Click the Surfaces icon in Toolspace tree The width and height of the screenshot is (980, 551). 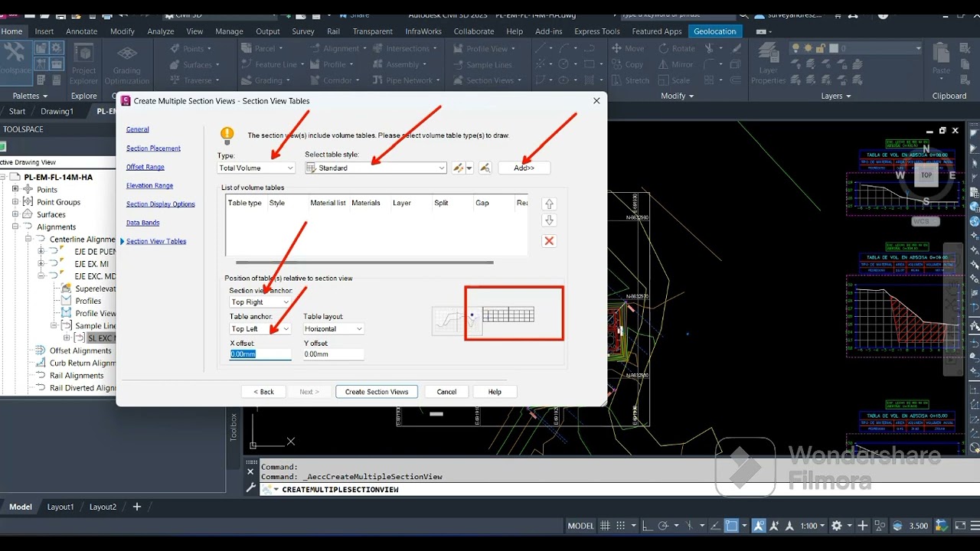29,214
